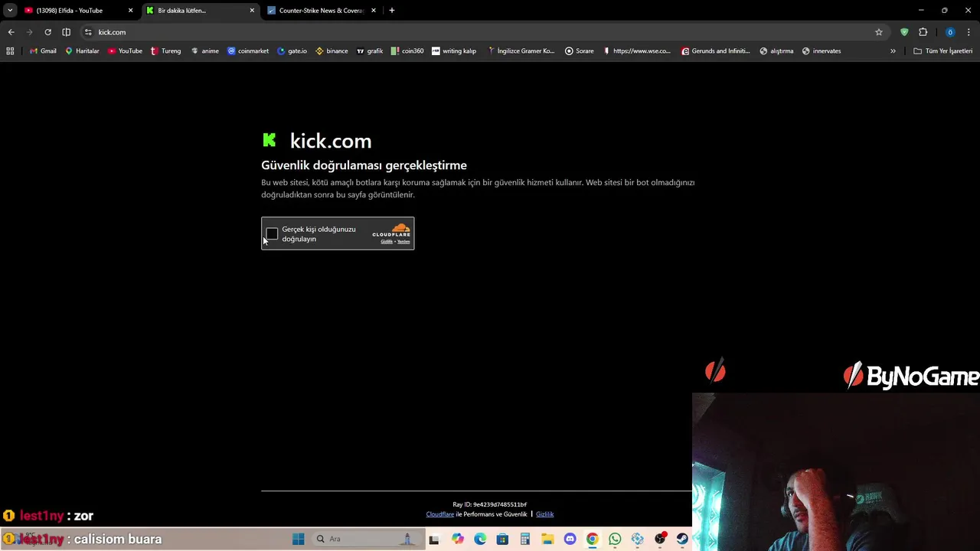Image resolution: width=980 pixels, height=551 pixels.
Task: Bookmark this page with the star icon
Action: (x=879, y=32)
